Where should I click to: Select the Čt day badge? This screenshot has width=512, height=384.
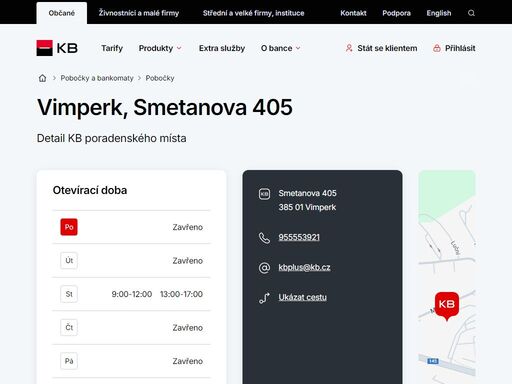point(69,327)
